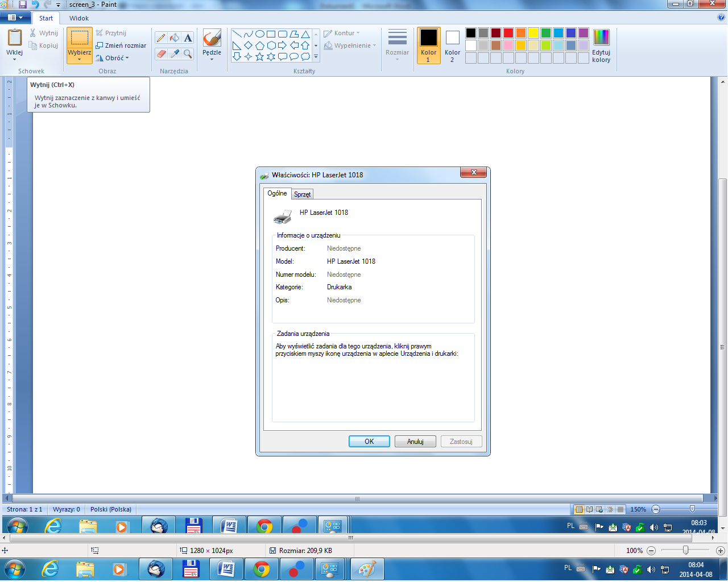Click Kopiuj in the Schowek group
Screen dimensions: 728x582
click(44, 45)
